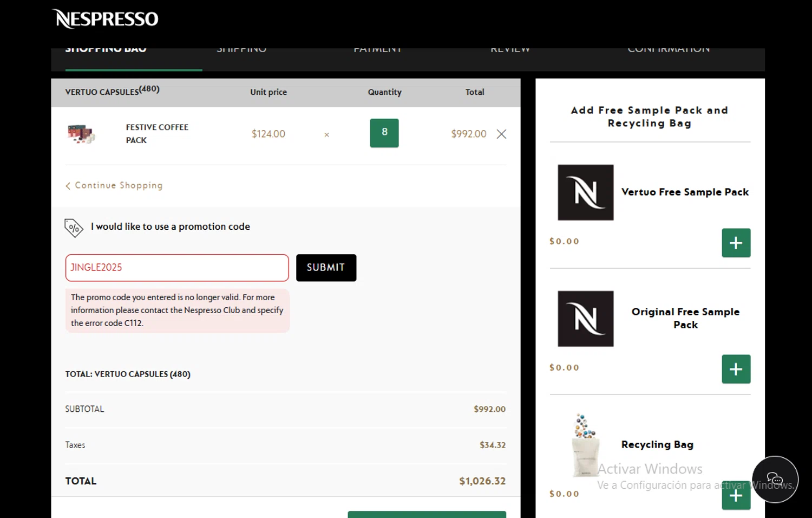This screenshot has width=812, height=518.
Task: Focus the promo code field with JINGLE2025
Action: (x=177, y=268)
